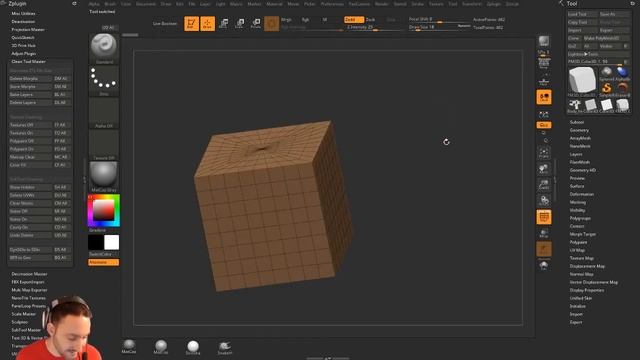Viewport: 640px width, 360px height.
Task: Click the Save As button
Action: pos(614,14)
